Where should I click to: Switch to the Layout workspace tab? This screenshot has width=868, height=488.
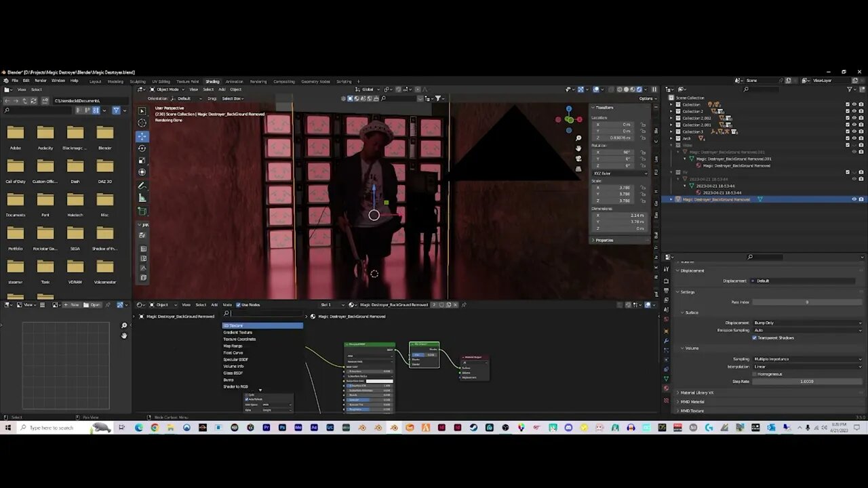pyautogui.click(x=95, y=81)
